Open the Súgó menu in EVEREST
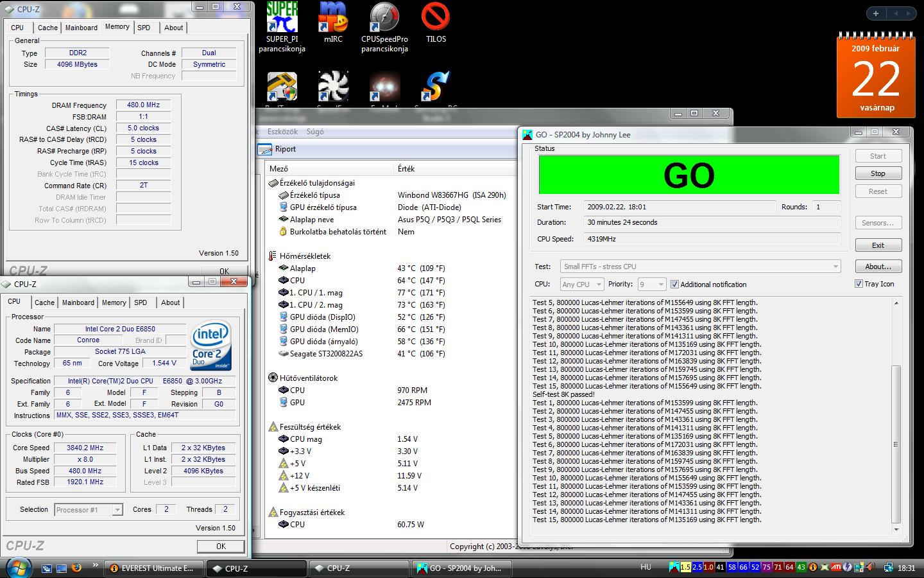Viewport: 924px width, 578px height. 315,132
